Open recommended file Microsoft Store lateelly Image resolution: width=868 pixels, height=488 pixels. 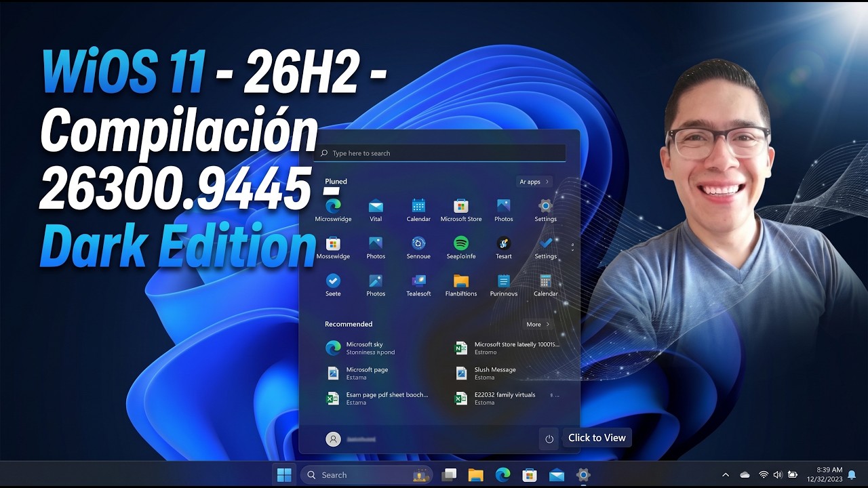[509, 348]
